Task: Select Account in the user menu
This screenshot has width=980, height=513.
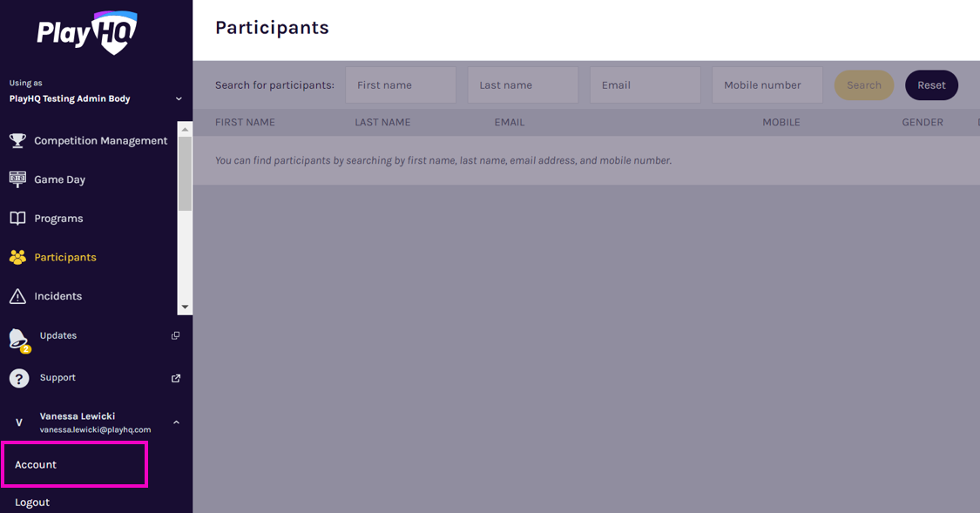Action: [36, 464]
